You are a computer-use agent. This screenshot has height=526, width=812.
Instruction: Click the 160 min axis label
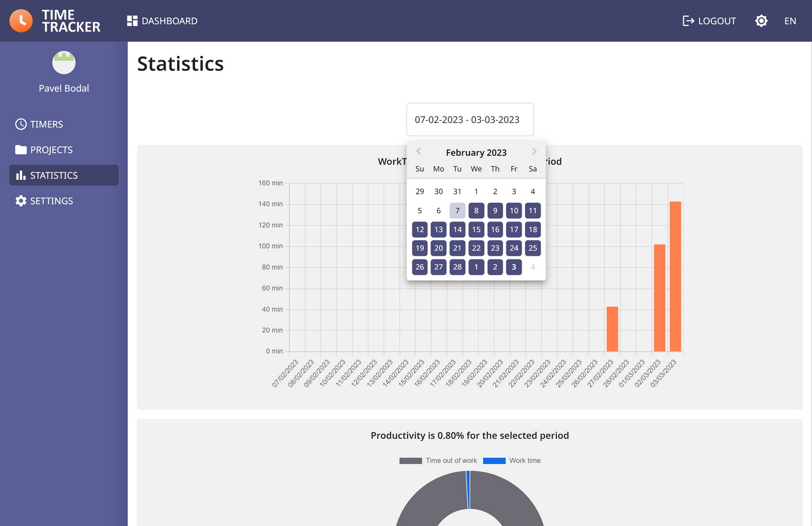pyautogui.click(x=271, y=183)
